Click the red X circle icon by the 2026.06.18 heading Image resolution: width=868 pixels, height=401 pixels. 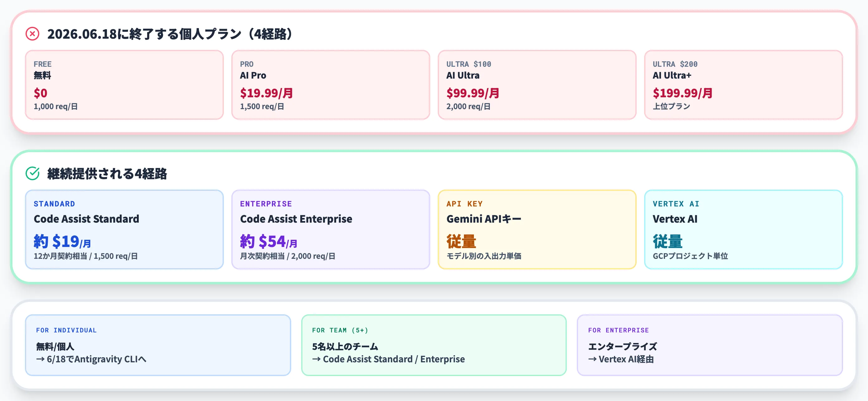[32, 34]
